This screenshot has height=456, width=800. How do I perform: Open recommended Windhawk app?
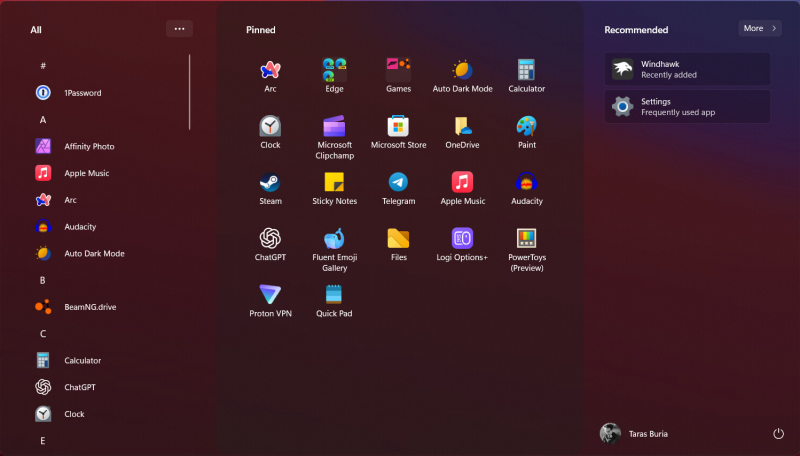687,69
